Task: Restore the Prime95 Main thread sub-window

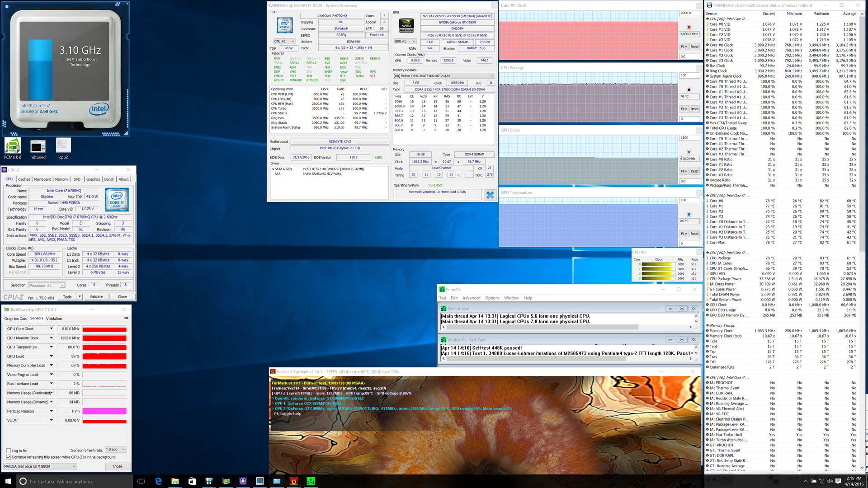Action: pyautogui.click(x=682, y=309)
